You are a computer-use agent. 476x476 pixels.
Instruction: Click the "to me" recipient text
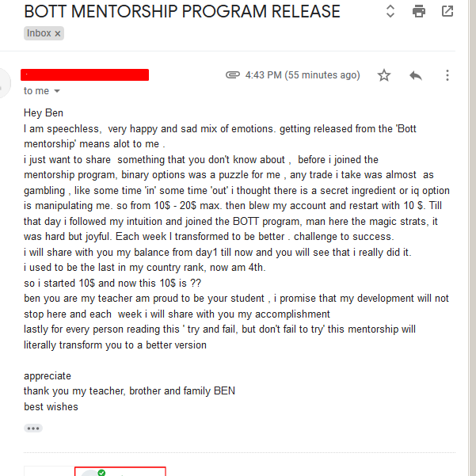pos(36,91)
